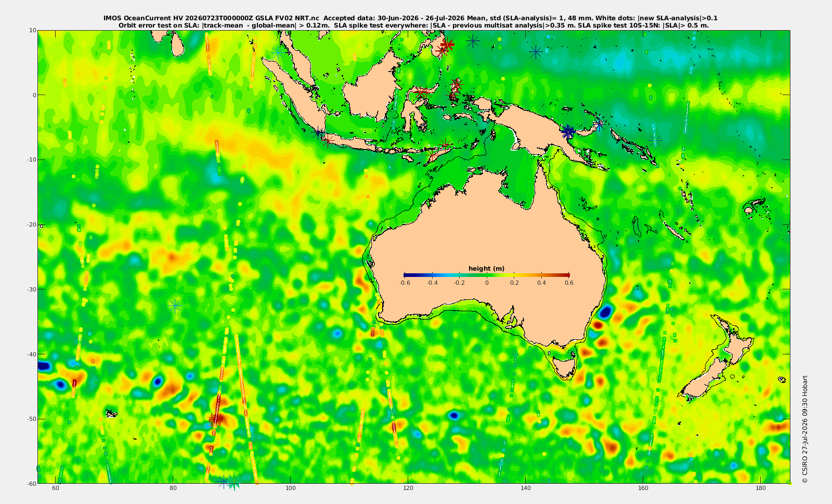Click the "0.6" colorbar tick label

569,283
